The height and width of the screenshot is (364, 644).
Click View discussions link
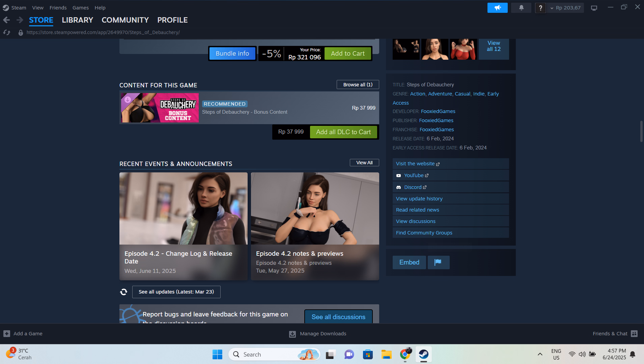[450, 221]
